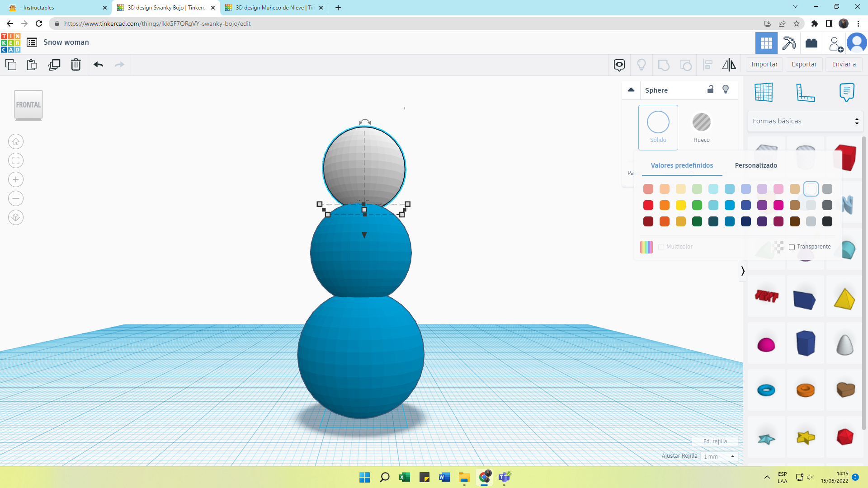Select the Ruler tool
The width and height of the screenshot is (868, 488).
pos(805,92)
